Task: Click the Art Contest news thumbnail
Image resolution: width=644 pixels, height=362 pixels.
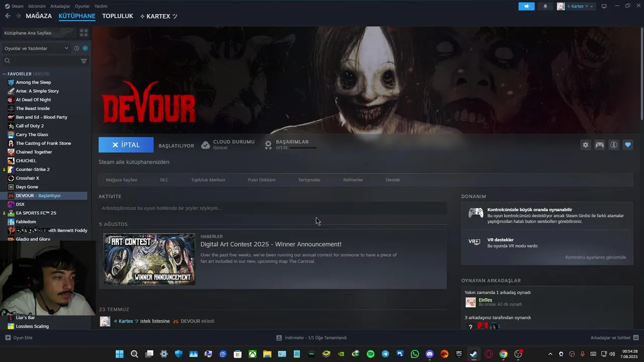Action: (149, 259)
